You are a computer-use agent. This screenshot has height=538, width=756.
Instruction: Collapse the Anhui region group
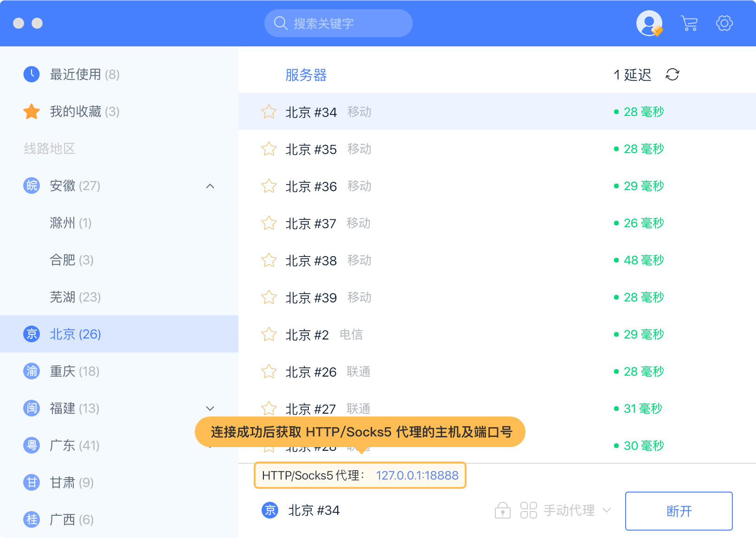[x=210, y=186]
